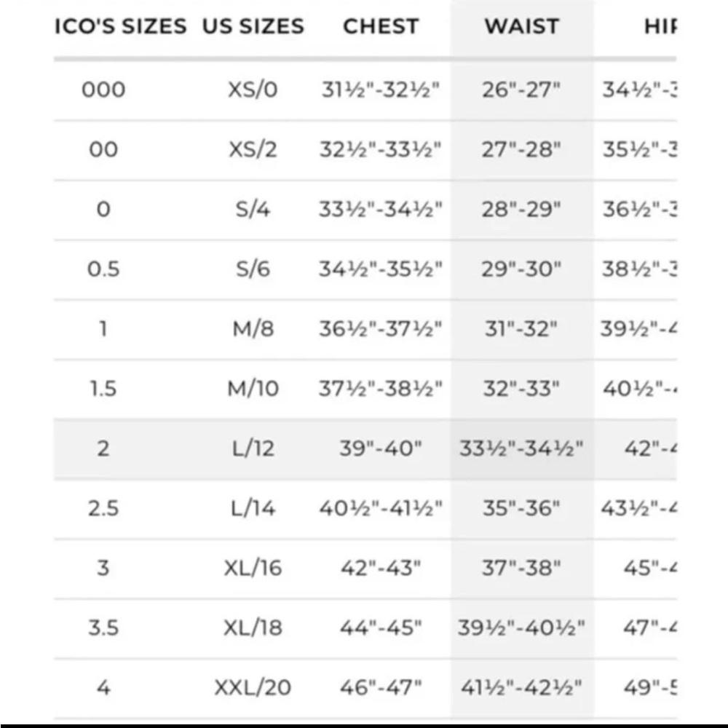
Task: Click the 39"-40" chest measurement
Action: point(380,448)
